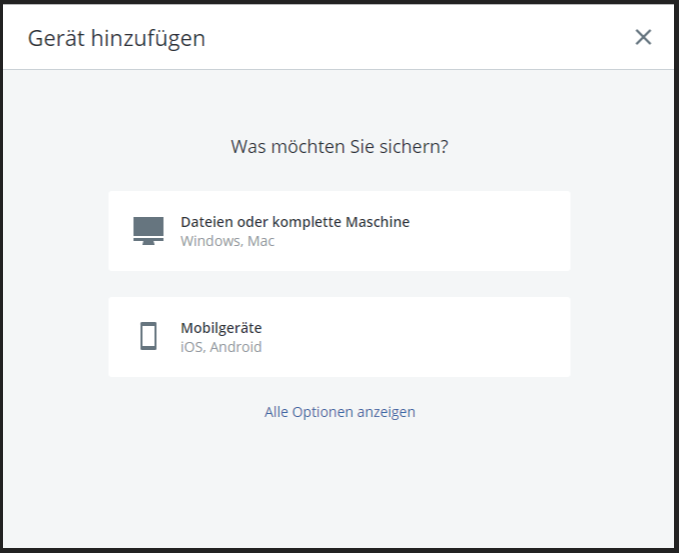Click the iOS, Android subtitle text
The height and width of the screenshot is (553, 679).
tap(221, 347)
